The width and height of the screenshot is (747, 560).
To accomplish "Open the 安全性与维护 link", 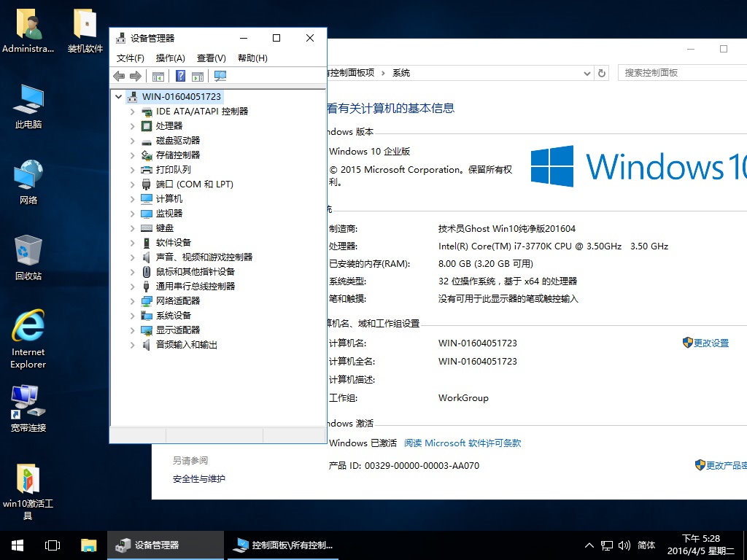I will pyautogui.click(x=198, y=479).
